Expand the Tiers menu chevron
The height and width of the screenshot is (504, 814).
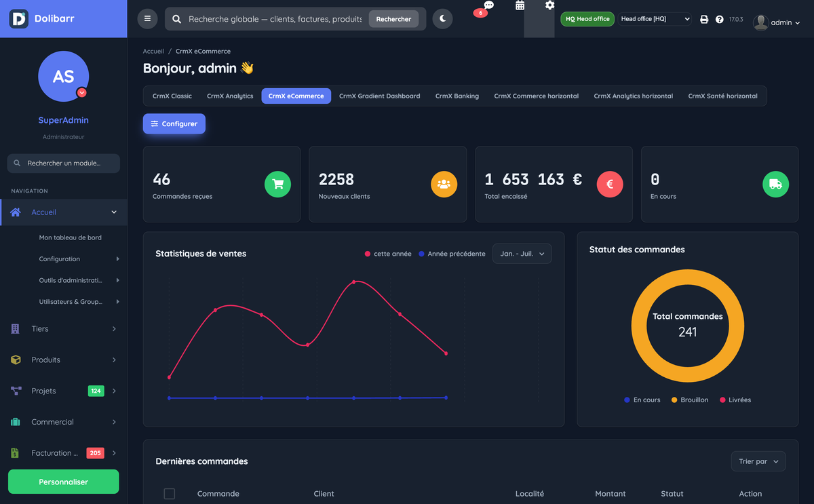coord(114,329)
